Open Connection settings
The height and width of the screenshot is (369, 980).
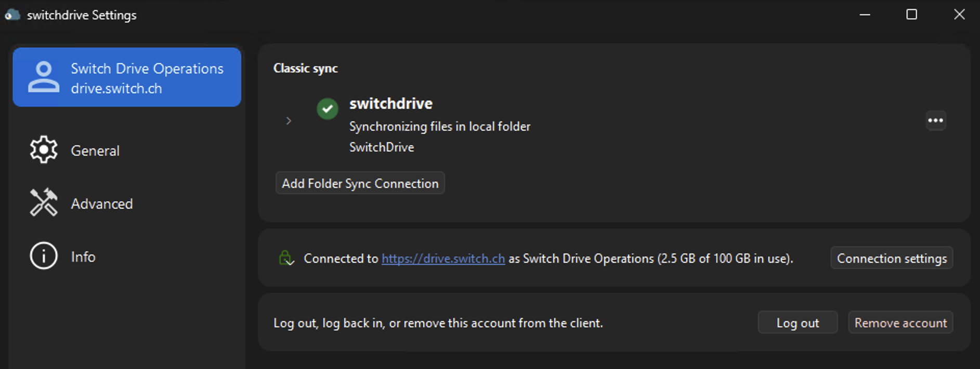click(x=892, y=258)
